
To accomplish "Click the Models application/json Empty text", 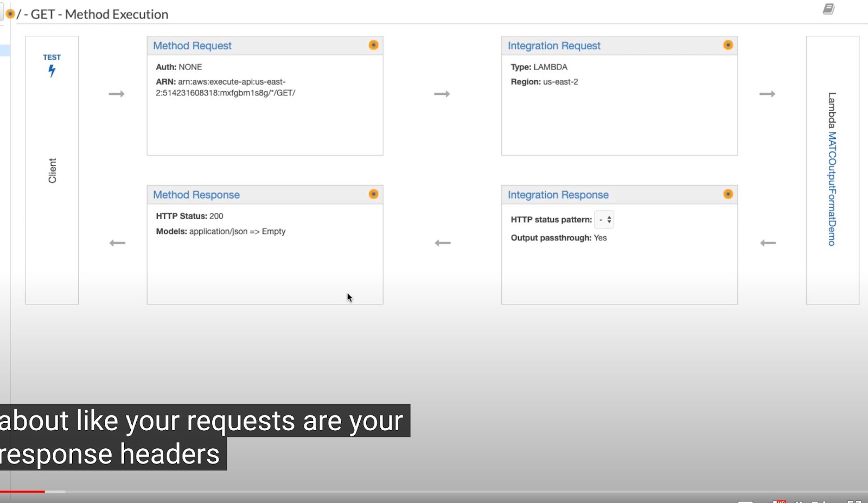I will point(221,232).
